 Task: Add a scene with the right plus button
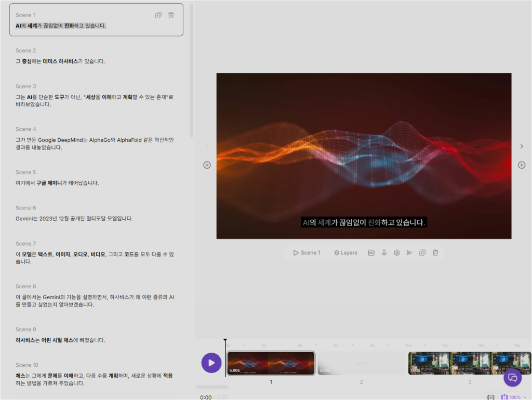[522, 165]
